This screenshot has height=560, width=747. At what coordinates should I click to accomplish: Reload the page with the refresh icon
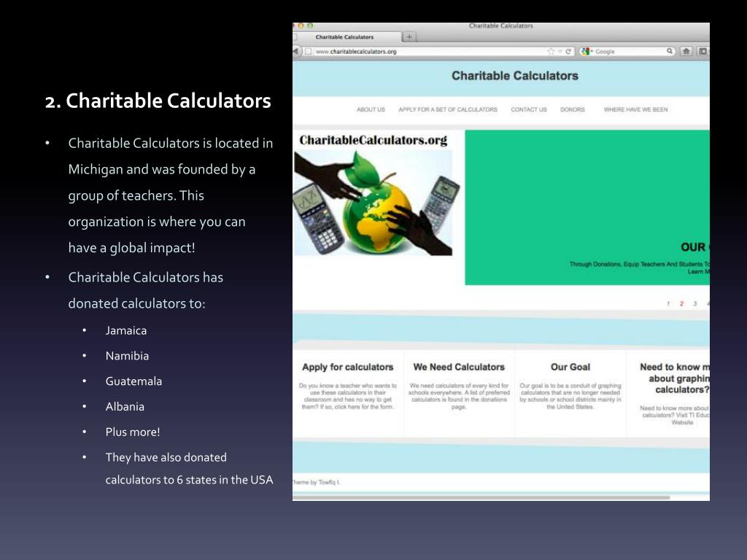click(x=568, y=51)
